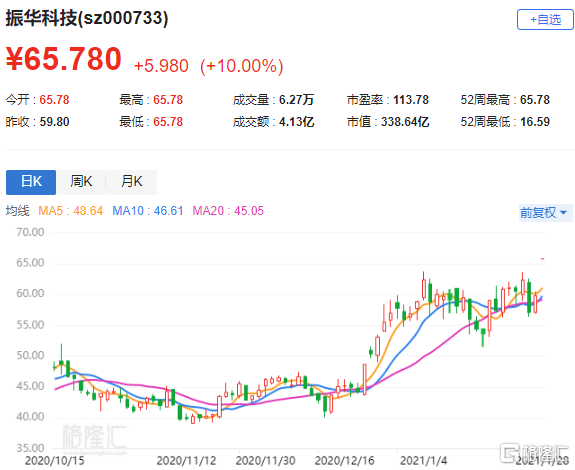The height and width of the screenshot is (470, 575).
Task: Select 最低 value 65.78
Action: click(168, 122)
